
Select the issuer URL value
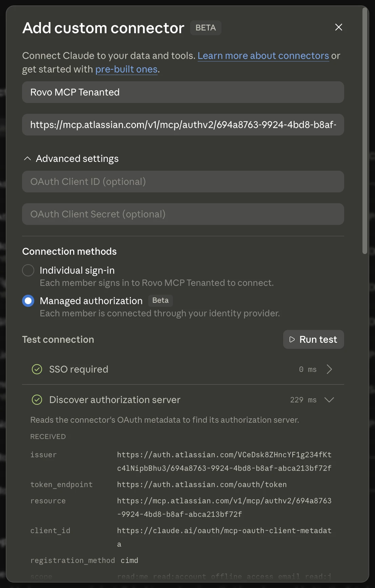pyautogui.click(x=224, y=461)
